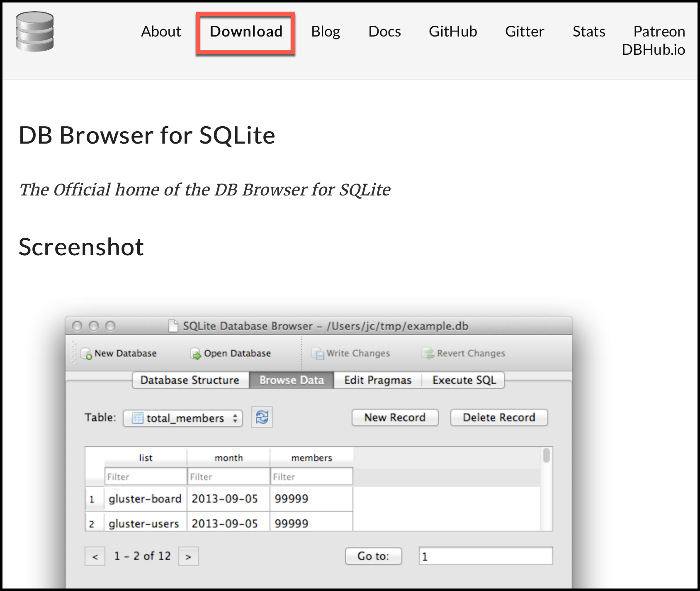Switch to the Database Structure tab
This screenshot has height=591, width=700.
190,380
